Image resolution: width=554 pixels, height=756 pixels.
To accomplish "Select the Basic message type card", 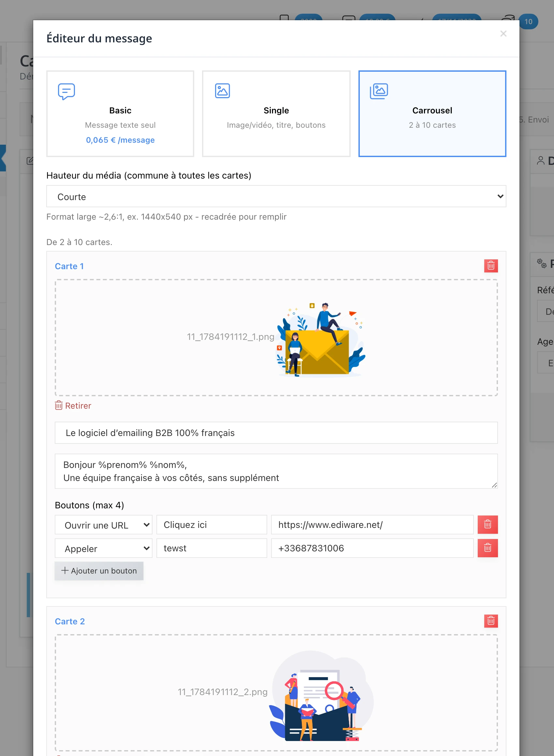I will click(x=120, y=114).
